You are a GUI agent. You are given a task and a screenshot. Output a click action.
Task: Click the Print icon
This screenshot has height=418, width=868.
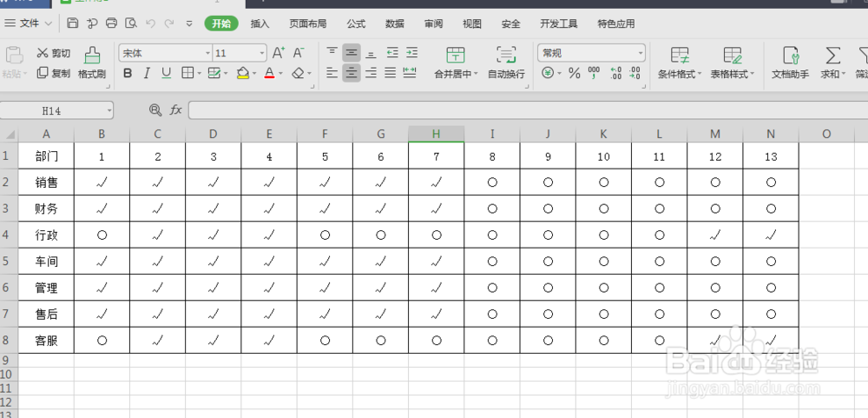click(111, 23)
